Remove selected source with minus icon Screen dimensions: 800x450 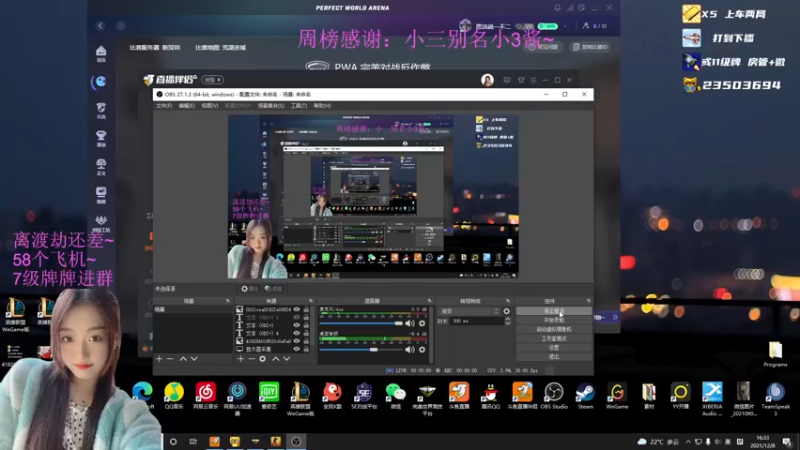[251, 359]
